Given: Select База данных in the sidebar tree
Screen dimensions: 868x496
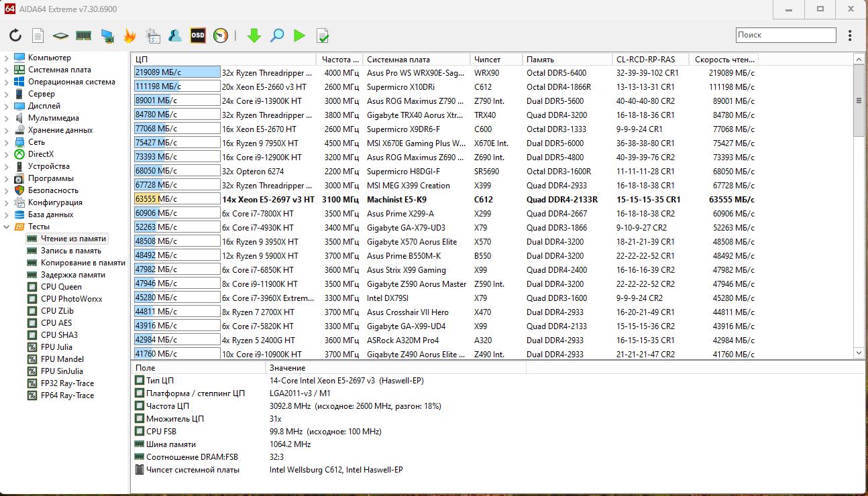Looking at the screenshot, I should click(x=50, y=214).
